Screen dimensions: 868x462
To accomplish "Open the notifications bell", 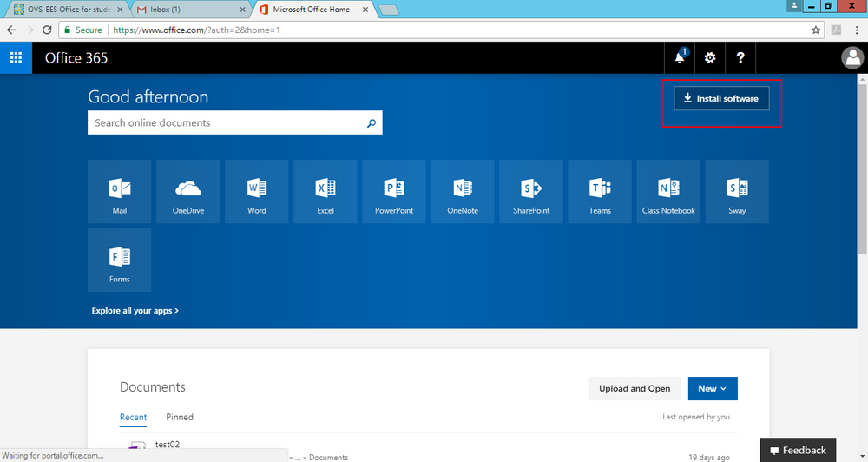I will [680, 57].
